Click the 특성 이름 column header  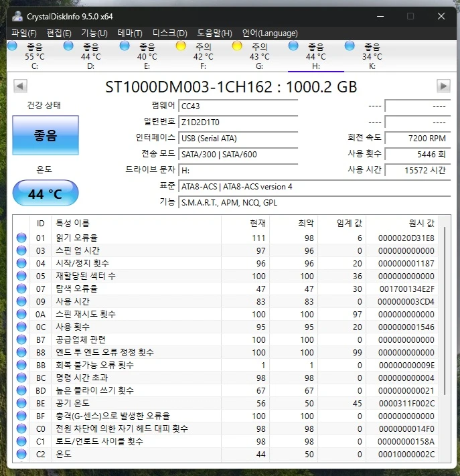pos(137,223)
